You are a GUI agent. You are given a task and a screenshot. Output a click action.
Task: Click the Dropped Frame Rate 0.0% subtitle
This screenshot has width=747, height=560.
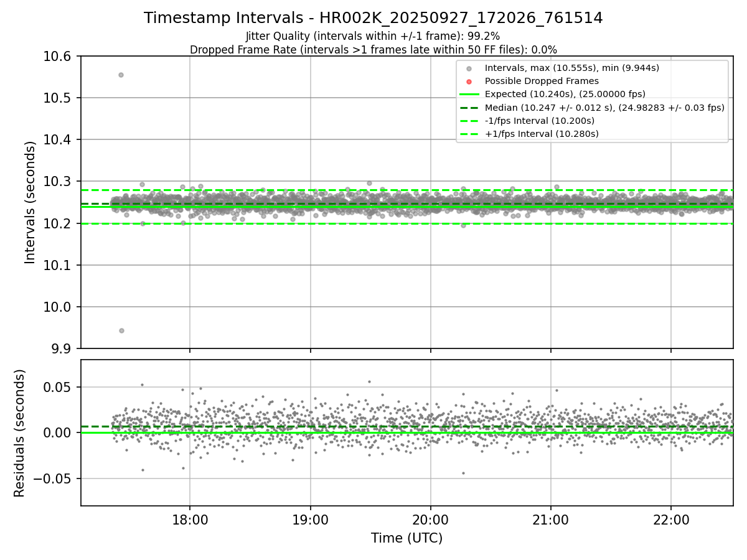click(x=373, y=50)
